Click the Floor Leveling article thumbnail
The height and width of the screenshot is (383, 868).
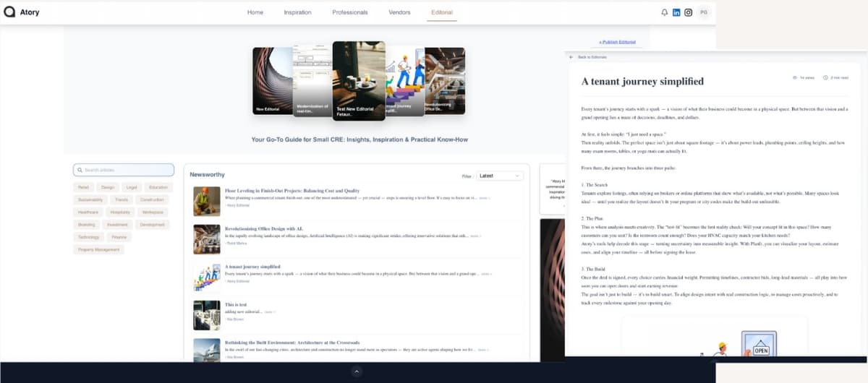[x=207, y=201]
